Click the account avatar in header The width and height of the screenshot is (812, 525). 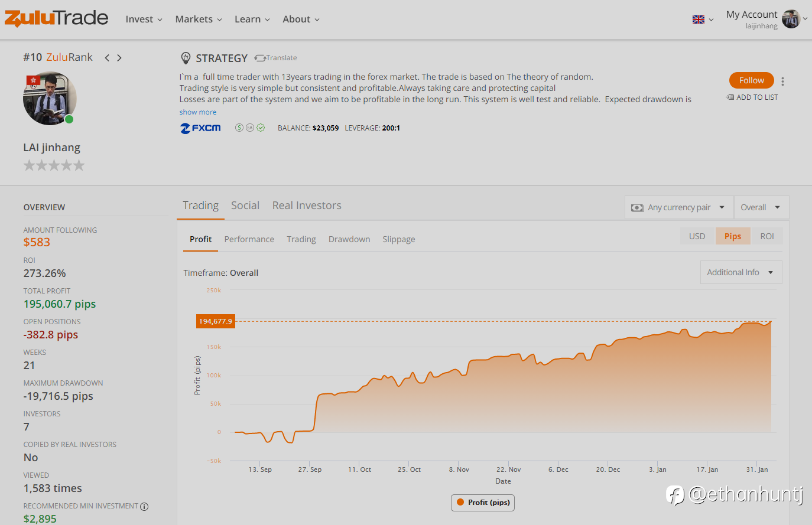pos(791,19)
